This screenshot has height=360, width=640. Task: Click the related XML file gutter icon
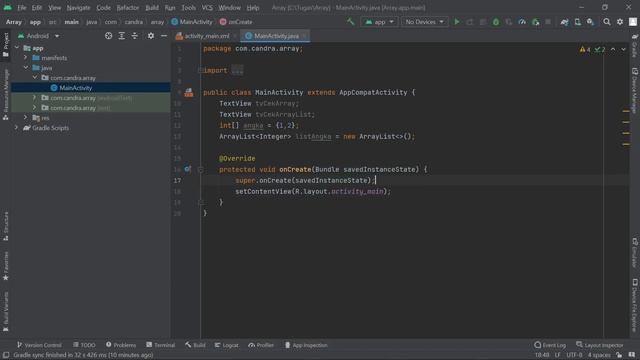189,93
